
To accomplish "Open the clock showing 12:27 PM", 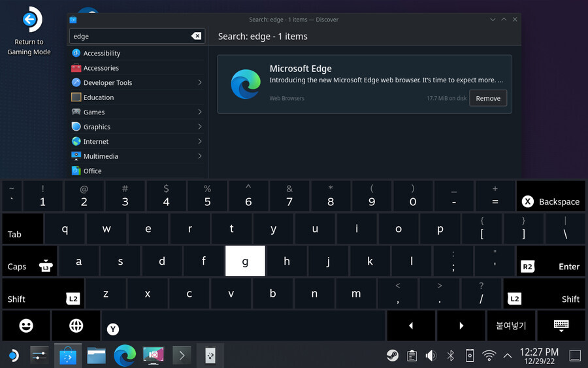I will 539,356.
